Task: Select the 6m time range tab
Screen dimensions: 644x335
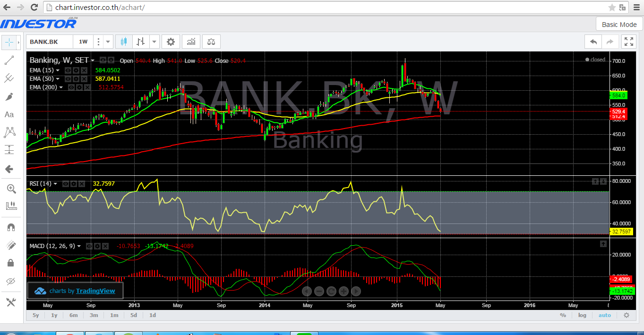Action: point(73,315)
